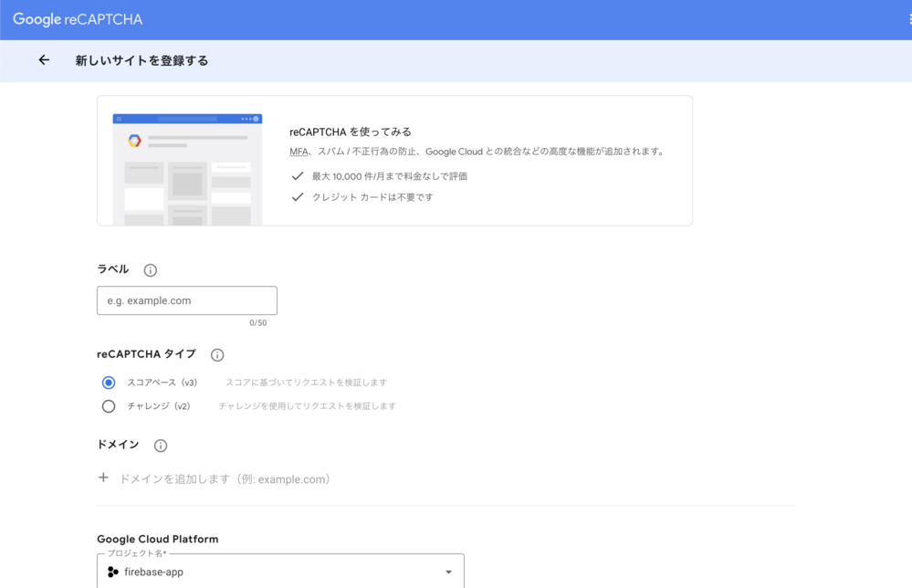Click the dropdown arrow of the project selector
Image resolution: width=912 pixels, height=588 pixels.
click(x=448, y=572)
